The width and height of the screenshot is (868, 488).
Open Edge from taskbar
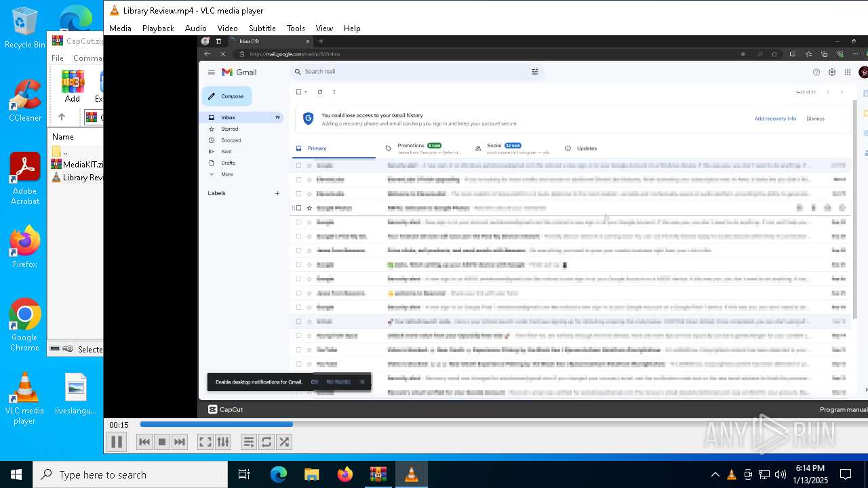coord(279,474)
